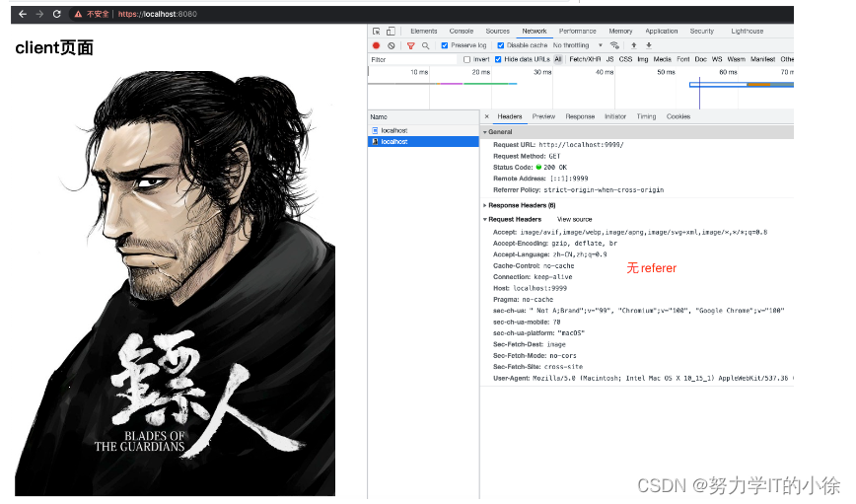Filter requests by Wasm

736,59
